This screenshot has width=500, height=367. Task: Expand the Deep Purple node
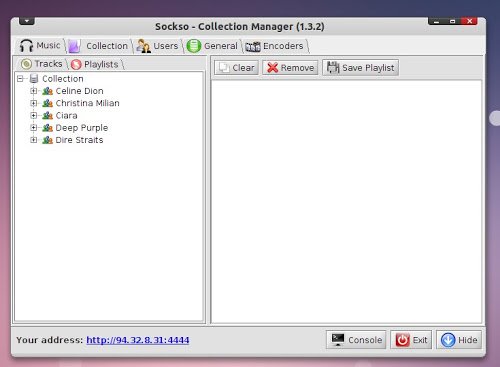click(x=33, y=127)
